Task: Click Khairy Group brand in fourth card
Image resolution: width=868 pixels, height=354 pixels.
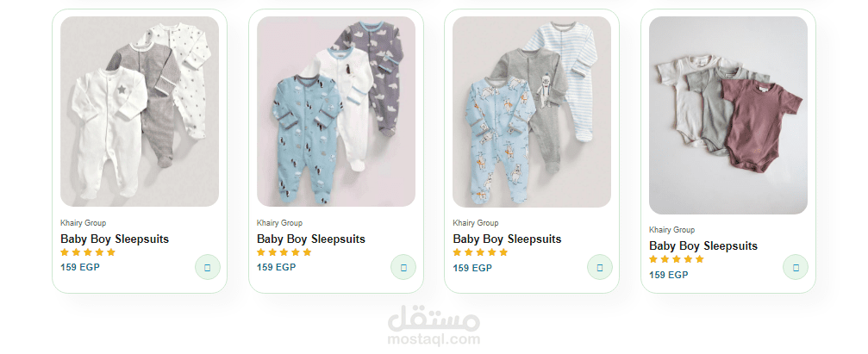Action: pos(672,230)
